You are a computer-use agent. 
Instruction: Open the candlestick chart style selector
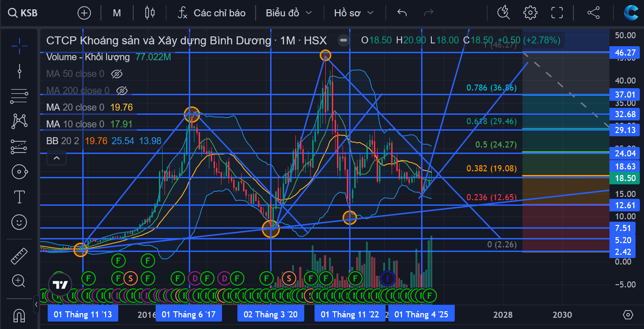coord(150,13)
